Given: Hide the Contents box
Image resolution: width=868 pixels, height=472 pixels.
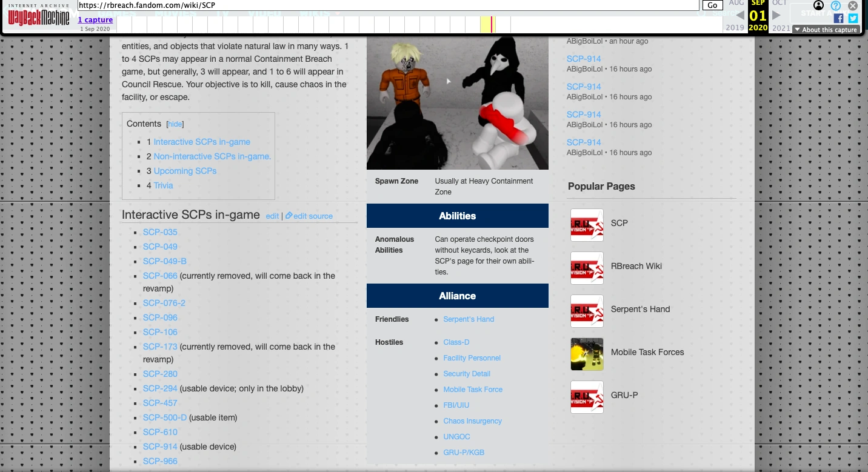Looking at the screenshot, I should click(175, 124).
